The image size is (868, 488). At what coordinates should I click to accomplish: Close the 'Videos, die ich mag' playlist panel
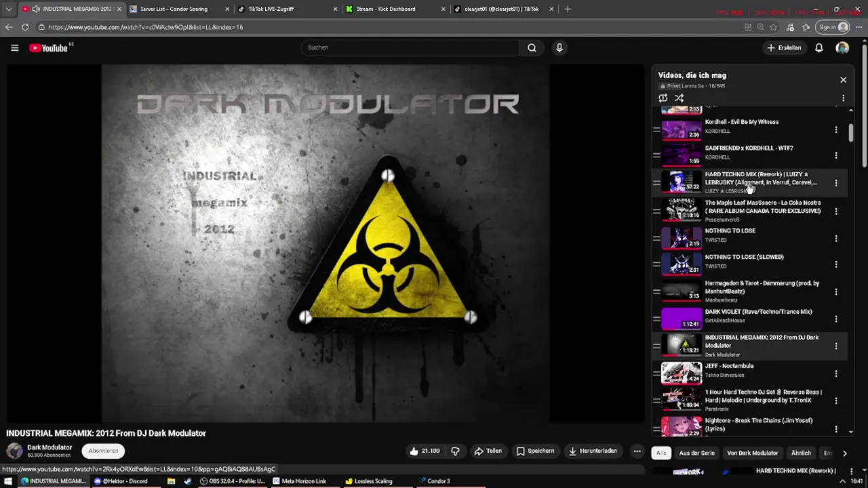click(843, 80)
